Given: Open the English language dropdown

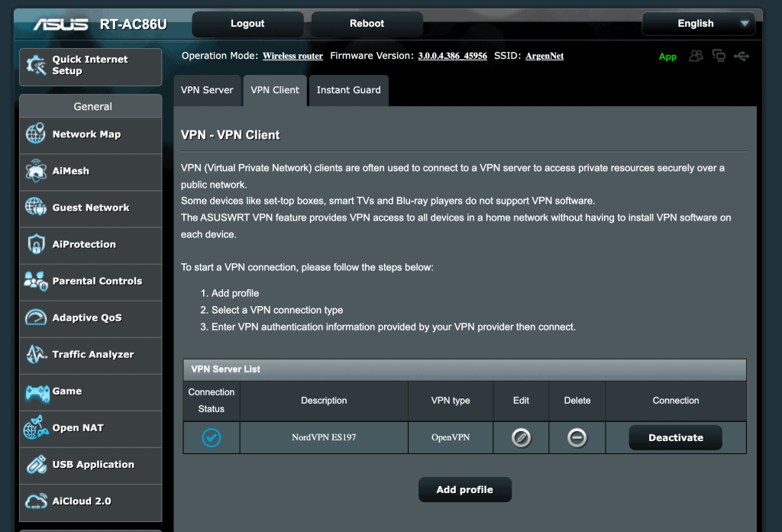Looking at the screenshot, I should (698, 24).
